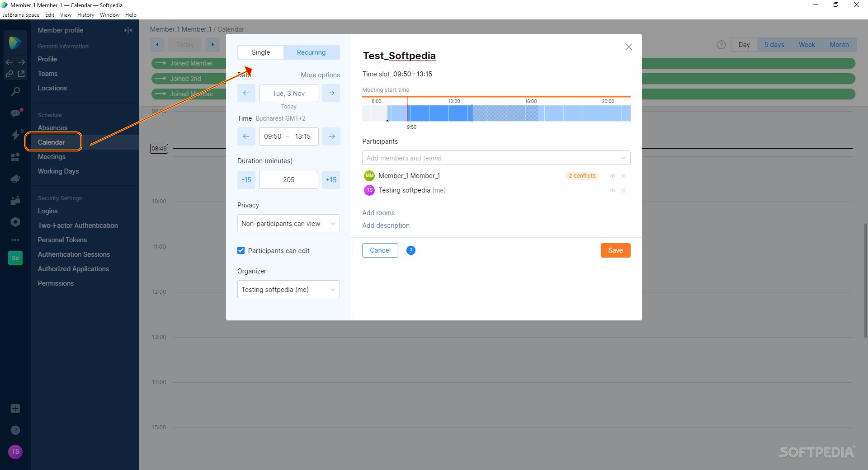Image resolution: width=868 pixels, height=470 pixels.
Task: Switch calendar to Week view
Action: (x=807, y=45)
